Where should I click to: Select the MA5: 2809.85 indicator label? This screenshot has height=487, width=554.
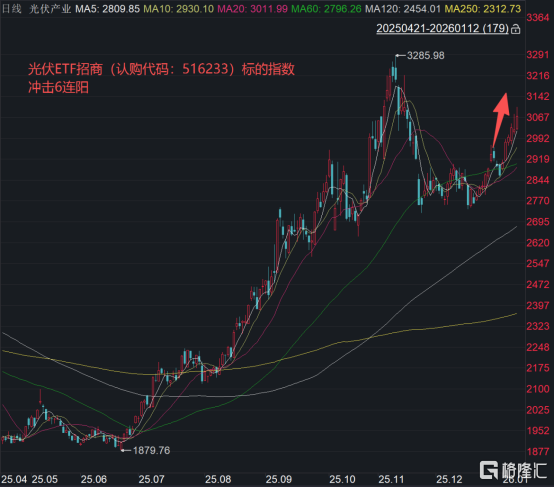tap(108, 8)
